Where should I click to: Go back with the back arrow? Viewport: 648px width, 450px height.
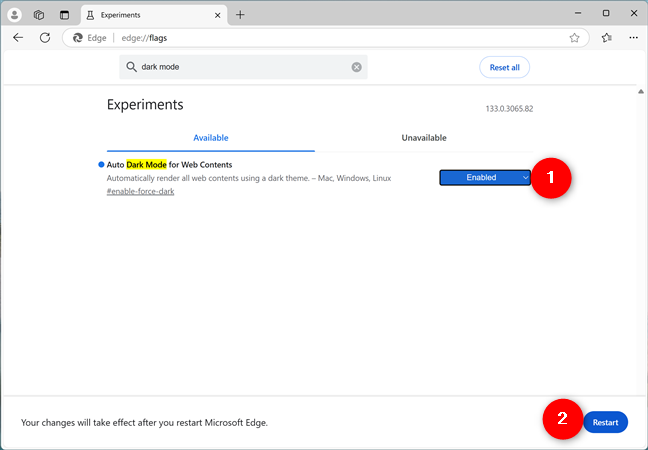[x=18, y=38]
